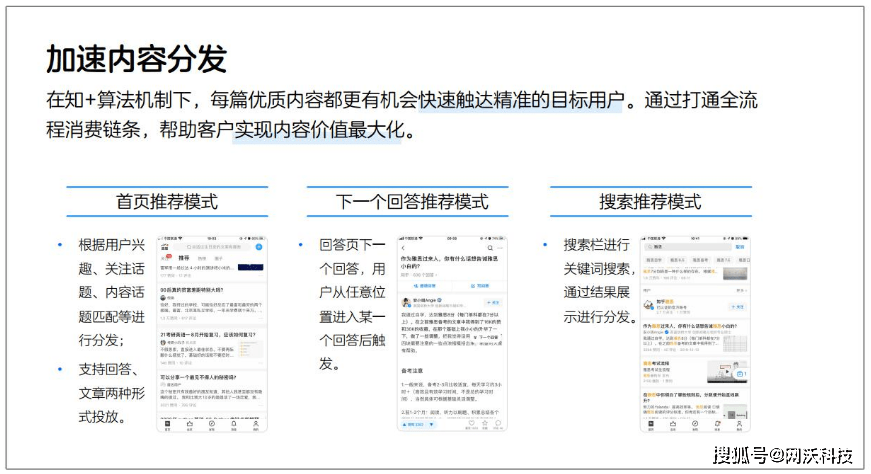871x474 pixels.
Task: Tap the back arrow in the answer page phone
Action: pos(403,248)
